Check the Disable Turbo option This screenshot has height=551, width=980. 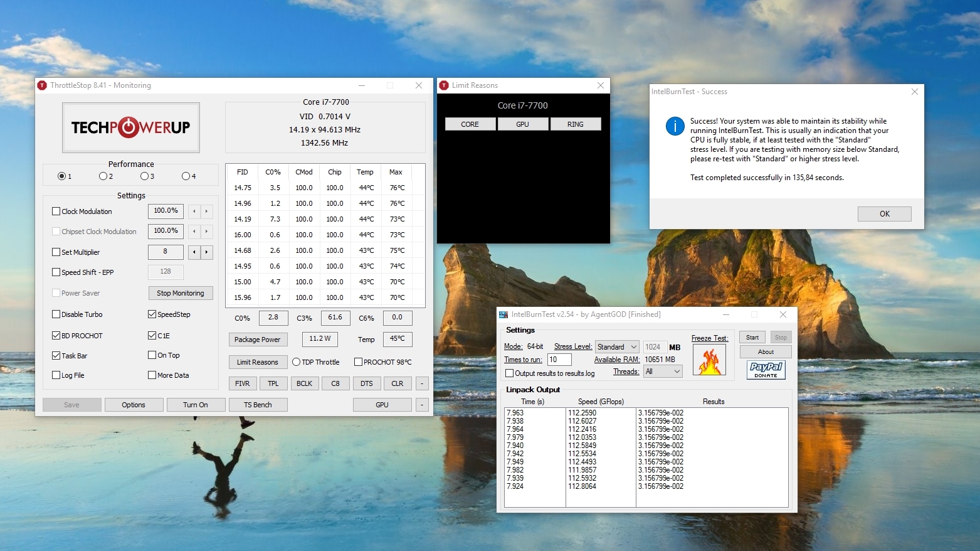tap(56, 314)
